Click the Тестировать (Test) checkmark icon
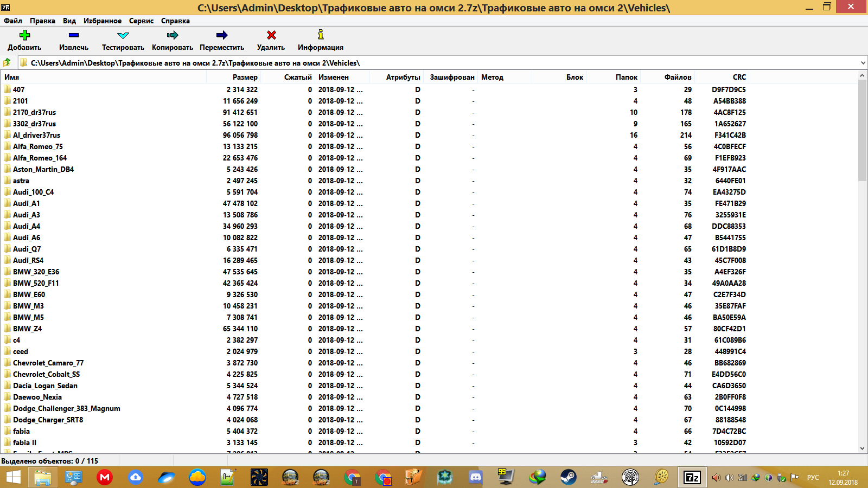This screenshot has width=868, height=488. pos(123,35)
